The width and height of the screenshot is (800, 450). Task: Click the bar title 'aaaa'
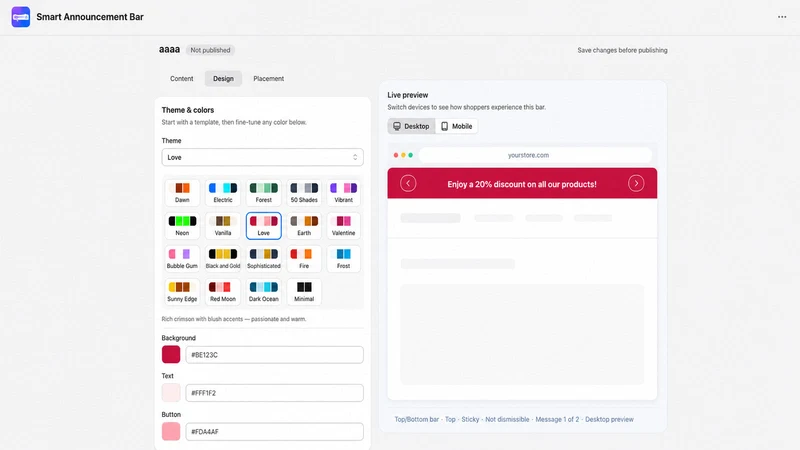tap(169, 49)
